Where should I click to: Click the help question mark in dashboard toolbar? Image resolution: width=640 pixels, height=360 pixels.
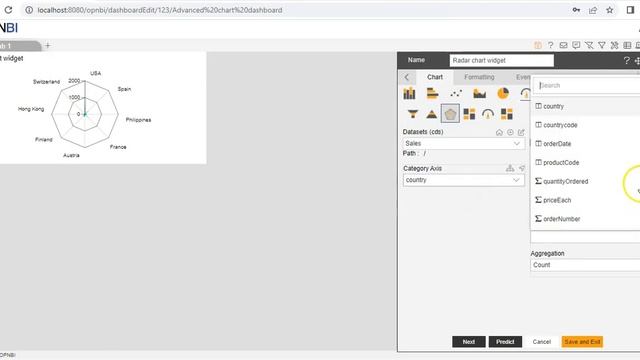[551, 45]
